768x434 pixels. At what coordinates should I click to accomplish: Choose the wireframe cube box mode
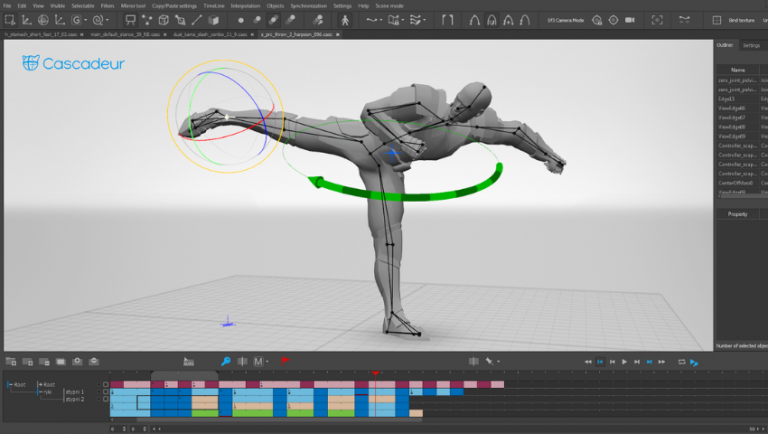coord(164,20)
